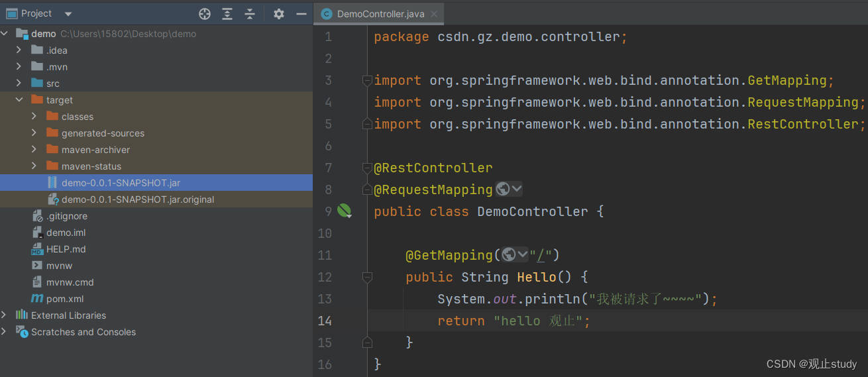Click the classes folder icon
This screenshot has height=377, width=868.
coord(52,116)
